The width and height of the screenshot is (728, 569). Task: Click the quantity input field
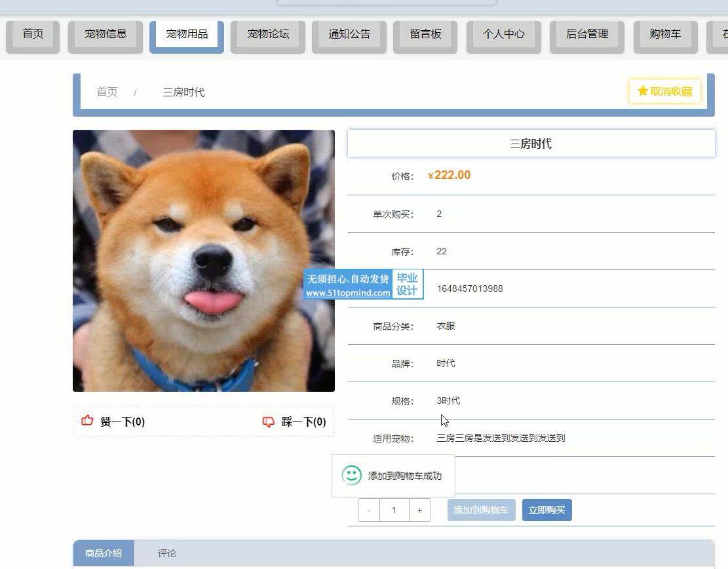[x=394, y=510]
